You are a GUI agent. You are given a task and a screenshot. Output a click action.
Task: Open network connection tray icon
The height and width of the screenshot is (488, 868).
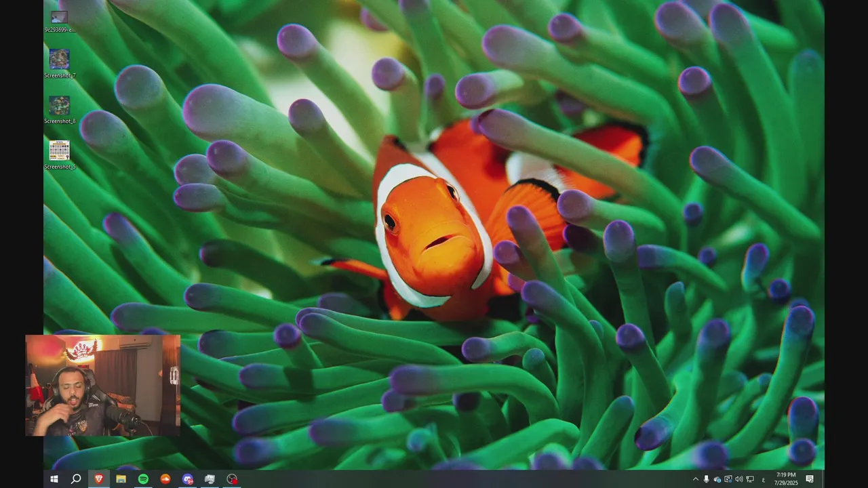point(750,479)
